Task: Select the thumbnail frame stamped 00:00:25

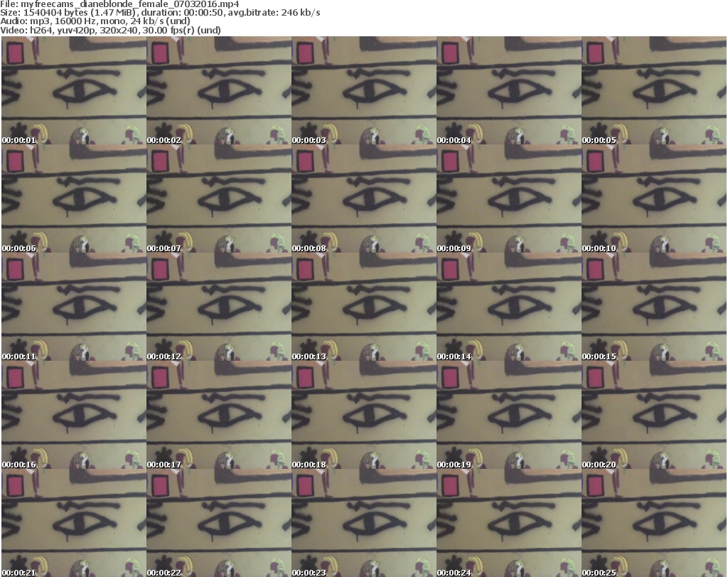Action: (654, 523)
